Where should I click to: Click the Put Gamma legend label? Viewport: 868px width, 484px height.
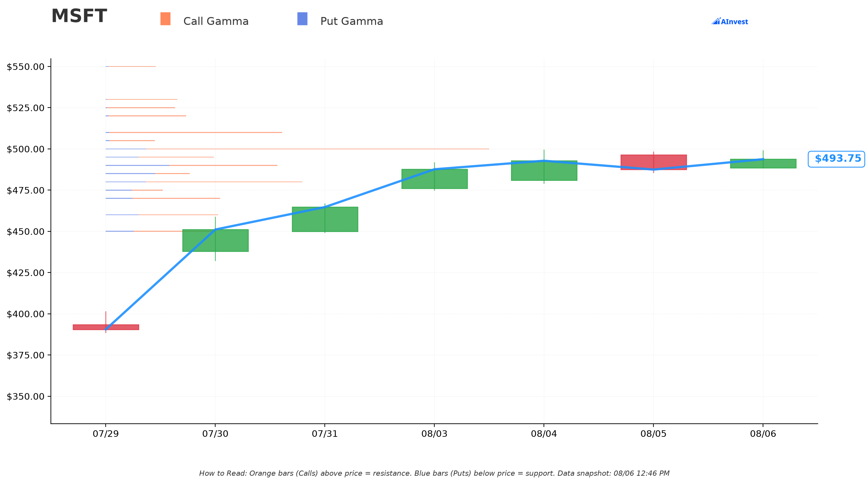pyautogui.click(x=352, y=21)
